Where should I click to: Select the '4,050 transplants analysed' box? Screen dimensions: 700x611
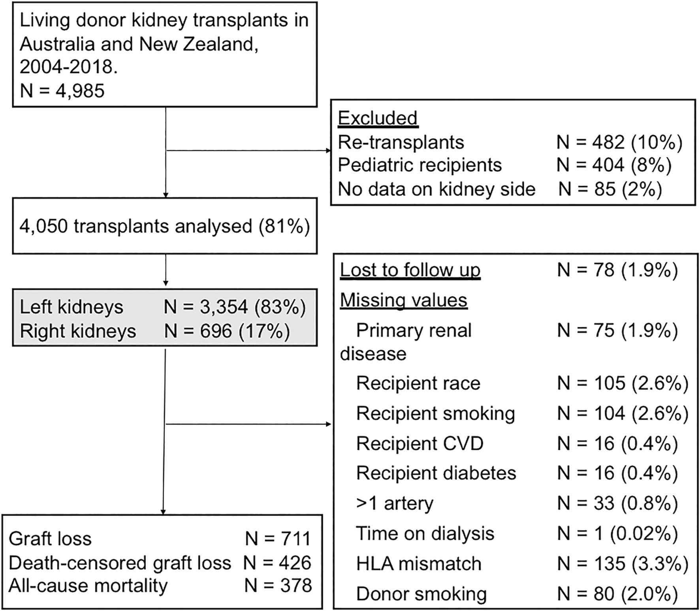coord(165,226)
